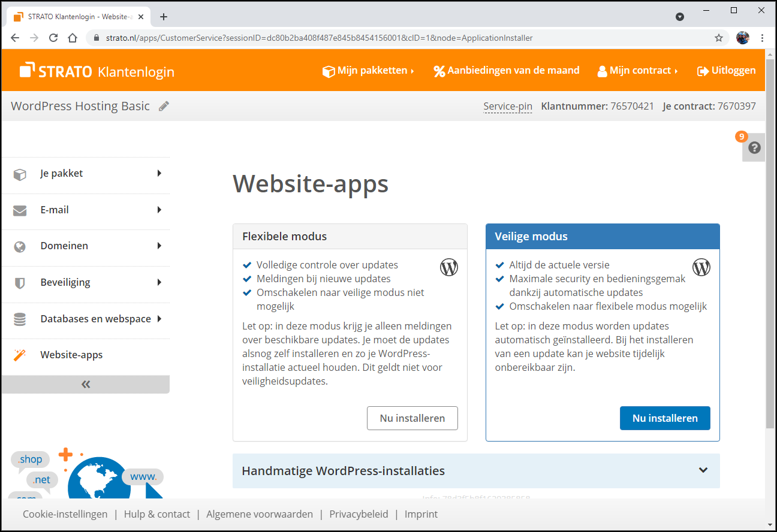777x532 pixels.
Task: Expand E-mail submenu arrow
Action: [159, 210]
